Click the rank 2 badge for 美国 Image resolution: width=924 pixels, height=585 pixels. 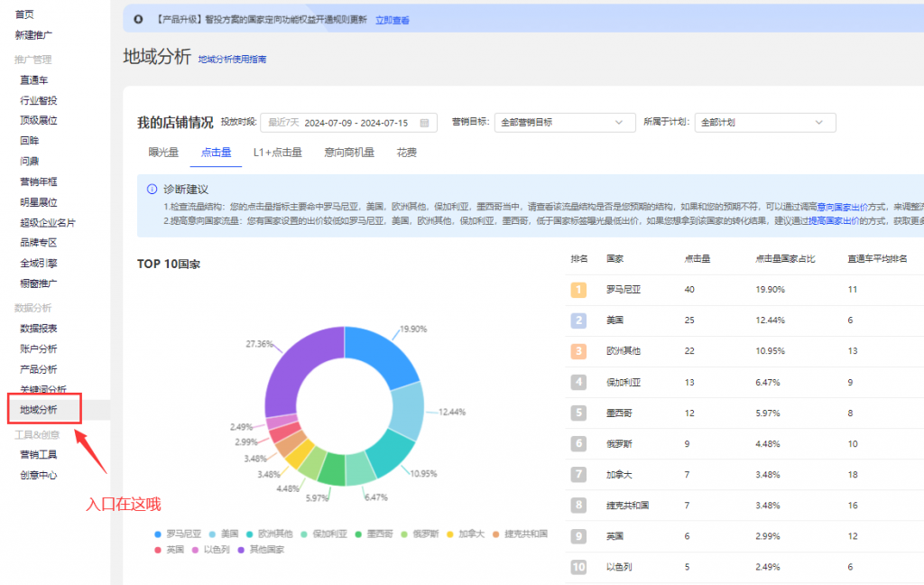coord(578,320)
